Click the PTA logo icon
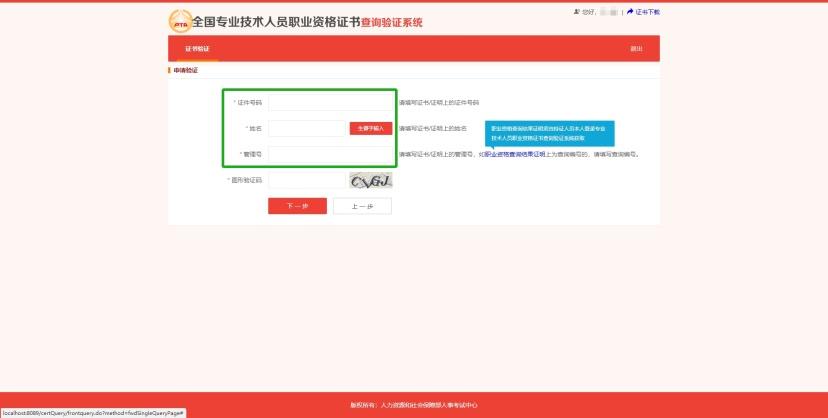This screenshot has height=418, width=828. click(x=180, y=22)
